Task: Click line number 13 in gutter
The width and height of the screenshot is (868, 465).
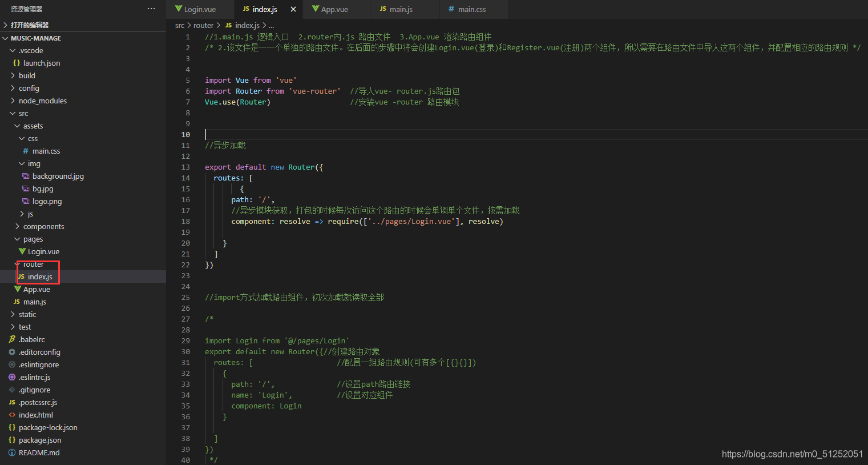Action: 185,167
